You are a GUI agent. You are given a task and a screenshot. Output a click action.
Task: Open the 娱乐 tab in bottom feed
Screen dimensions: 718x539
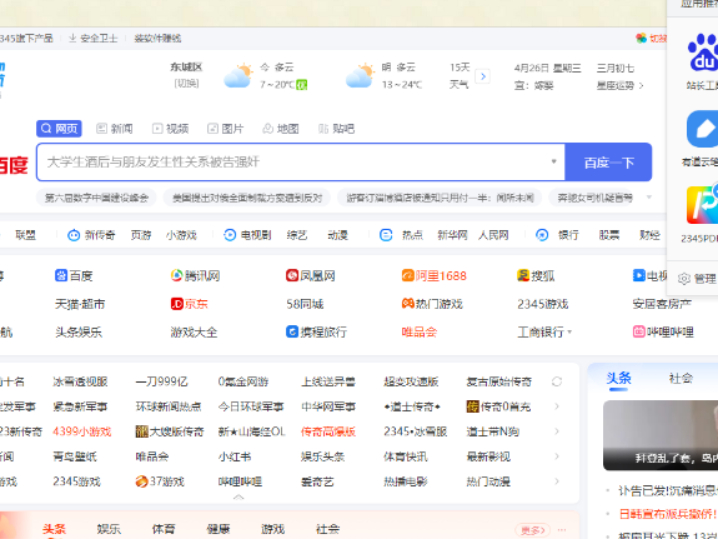pos(109,529)
